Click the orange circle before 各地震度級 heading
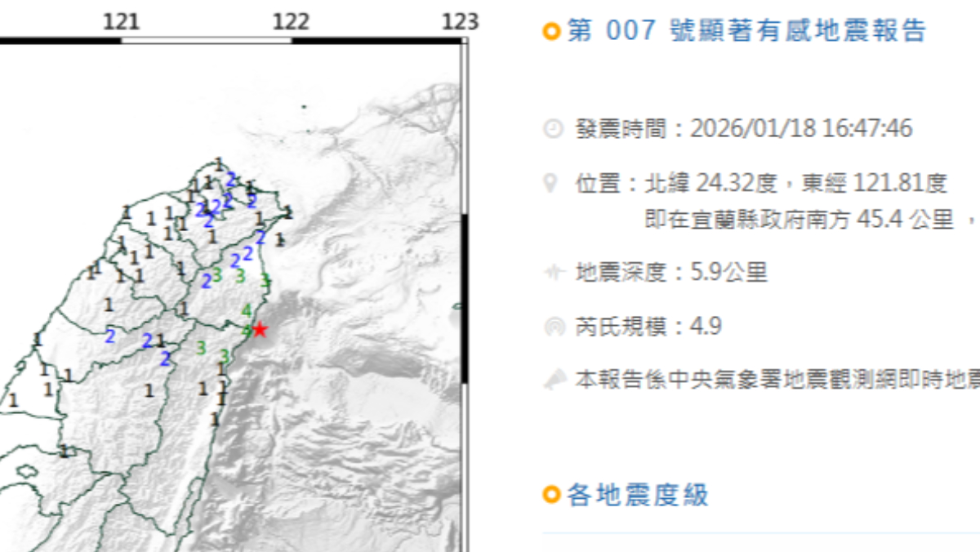This screenshot has width=980, height=552. click(552, 495)
